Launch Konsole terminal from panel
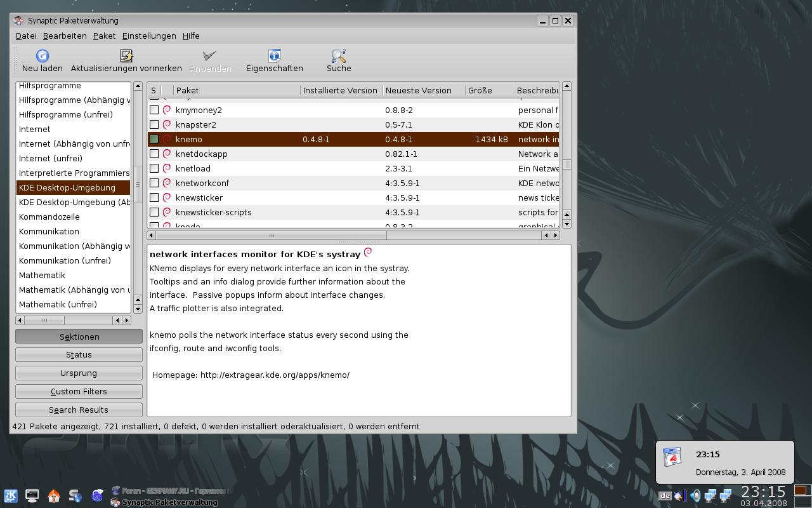The width and height of the screenshot is (812, 508). [x=32, y=496]
